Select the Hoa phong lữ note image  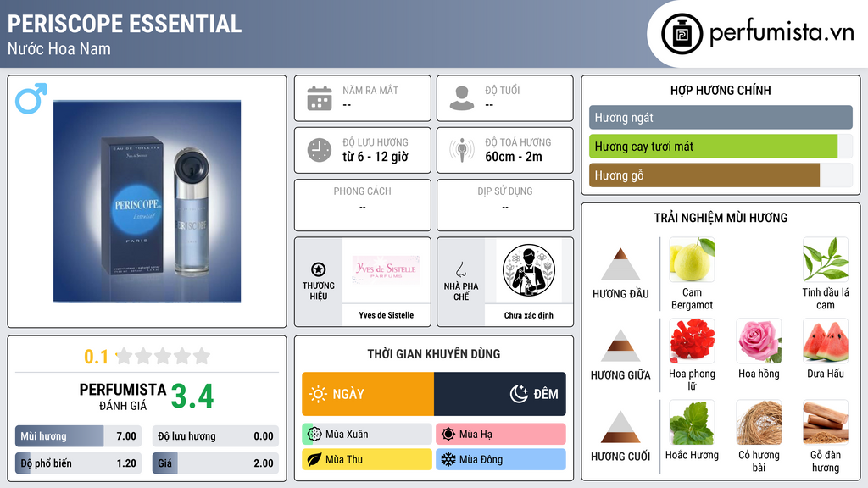coord(692,341)
